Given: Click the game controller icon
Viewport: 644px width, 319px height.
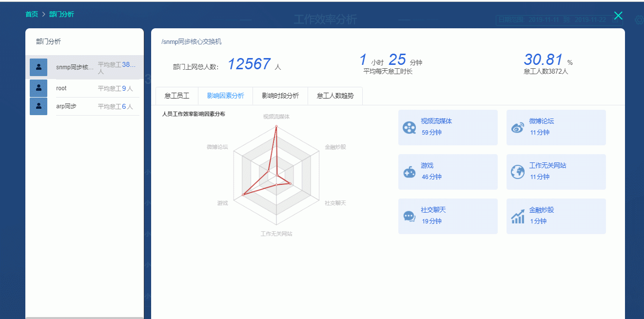Looking at the screenshot, I should (409, 172).
